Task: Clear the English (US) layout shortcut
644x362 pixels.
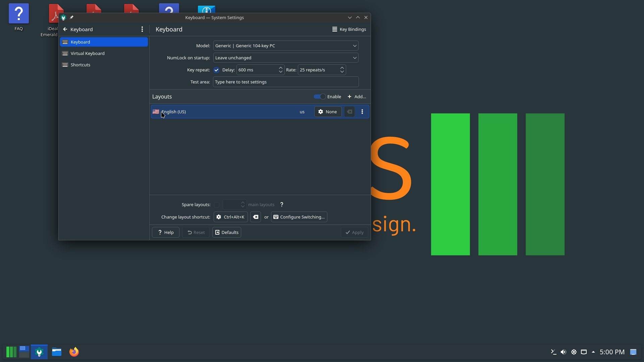Action: click(x=350, y=112)
